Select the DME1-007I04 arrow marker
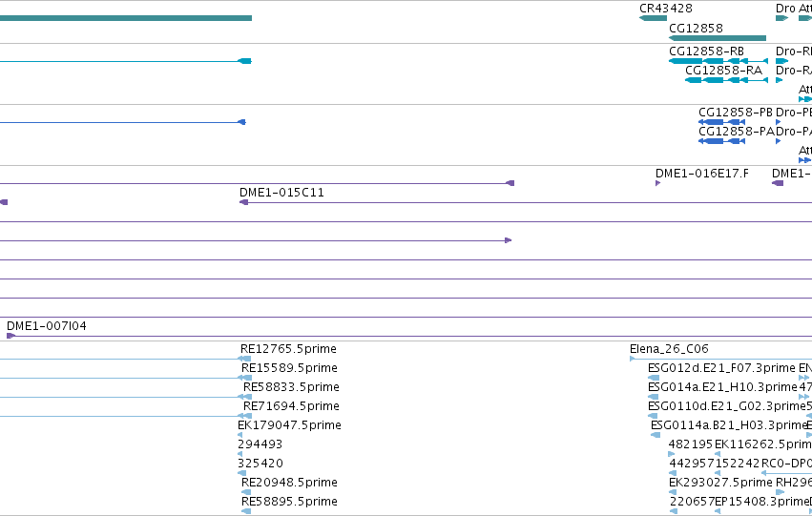The image size is (812, 516). 10,336
